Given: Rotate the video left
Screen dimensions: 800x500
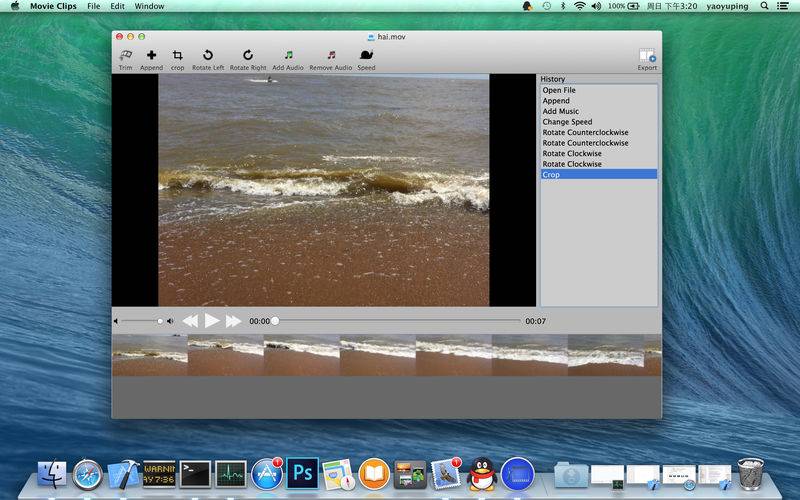Looking at the screenshot, I should tap(207, 58).
